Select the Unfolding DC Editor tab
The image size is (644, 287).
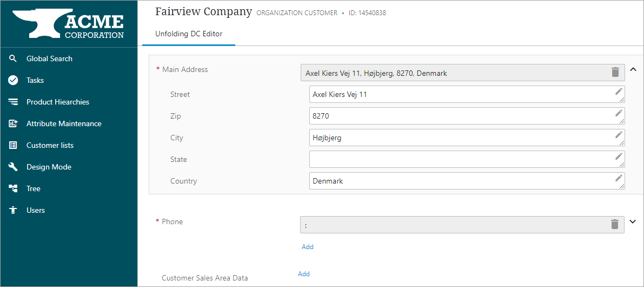click(x=189, y=34)
